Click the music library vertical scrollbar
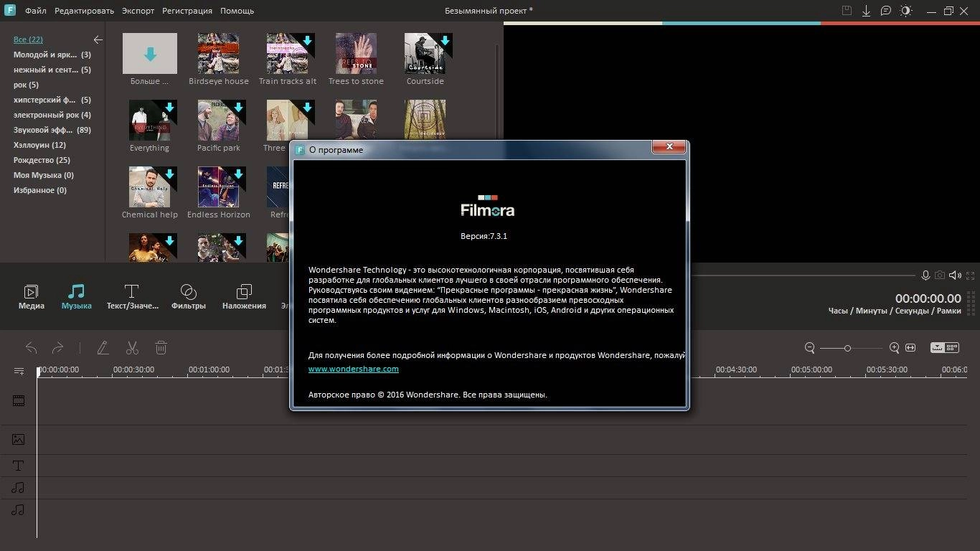 click(498, 93)
